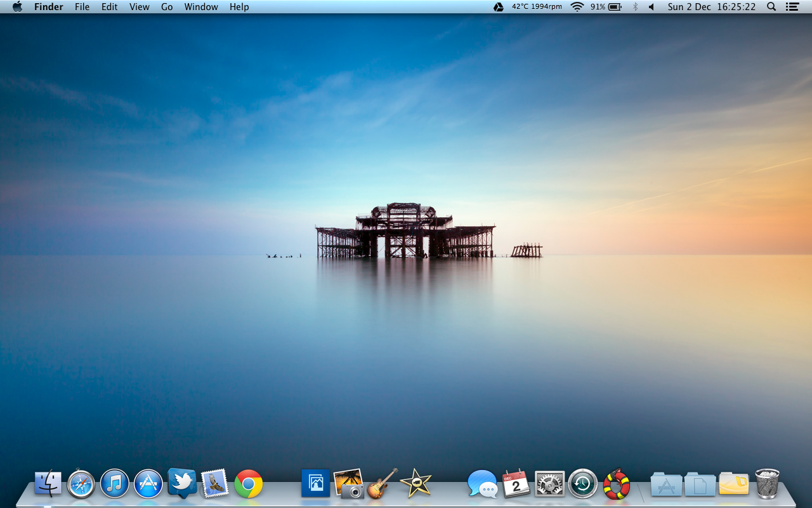Open Spotlight search magnifier
Viewport: 812px width, 508px height.
[x=771, y=7]
